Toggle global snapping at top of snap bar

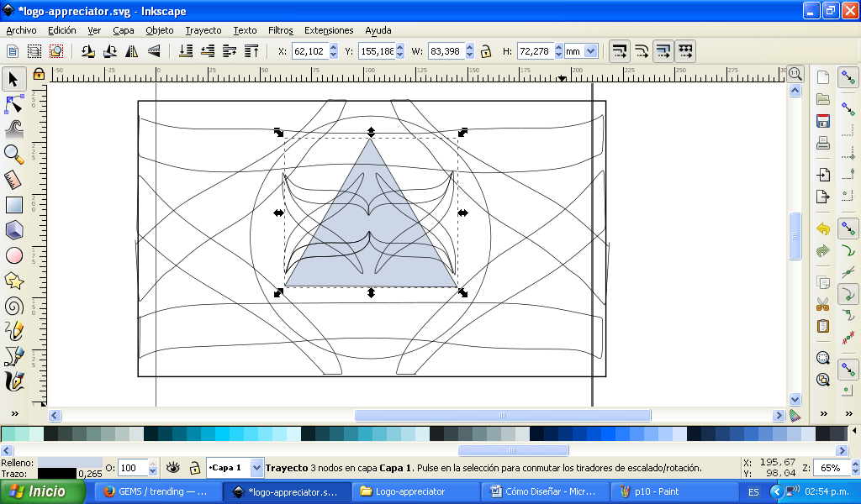coord(848,78)
